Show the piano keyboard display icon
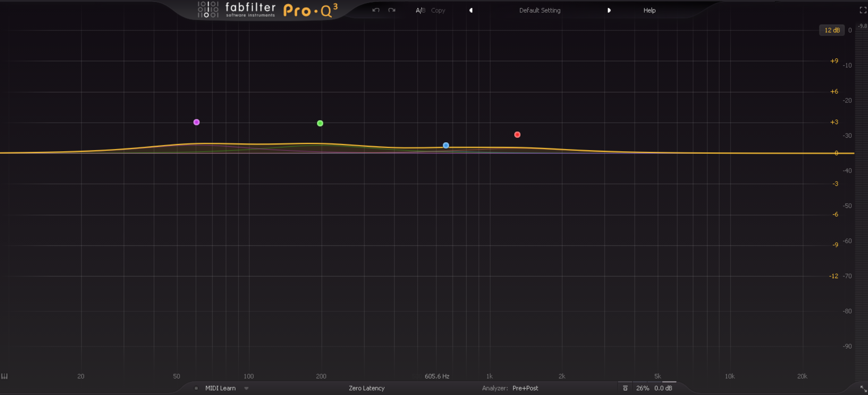 pyautogui.click(x=5, y=376)
